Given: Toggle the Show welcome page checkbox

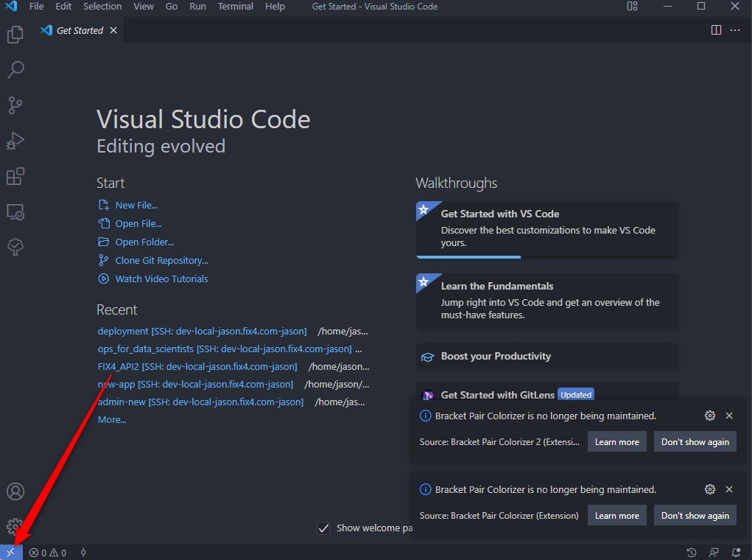Looking at the screenshot, I should coord(323,528).
